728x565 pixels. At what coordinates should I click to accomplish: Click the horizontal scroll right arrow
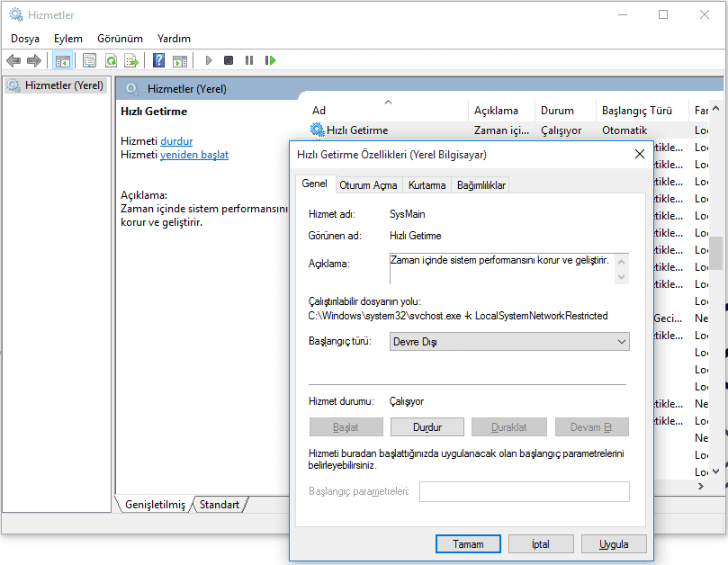(x=701, y=486)
